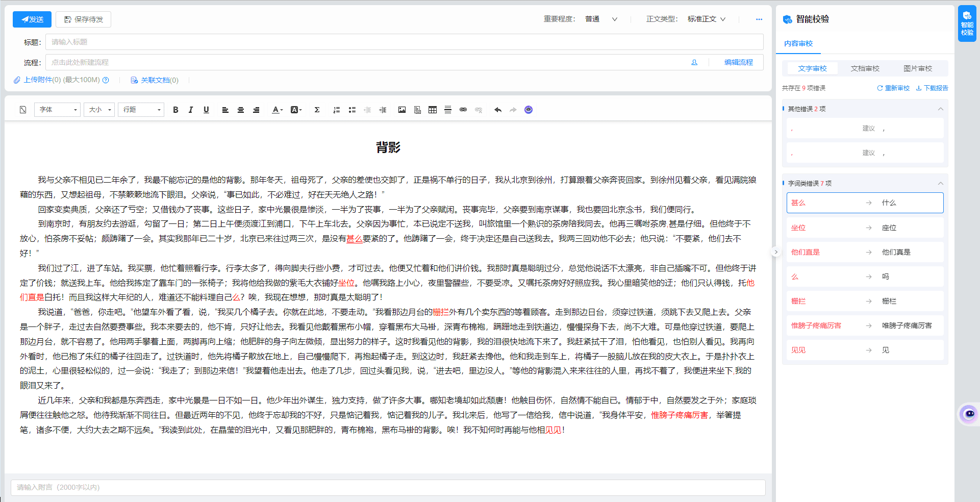The image size is (980, 502).
Task: Collapse the 字词类错误 section
Action: (x=941, y=183)
